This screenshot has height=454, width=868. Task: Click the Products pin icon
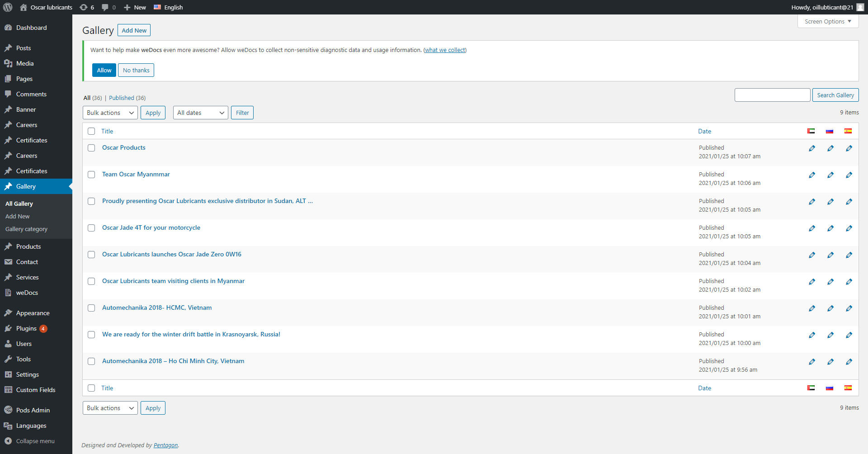coord(8,246)
